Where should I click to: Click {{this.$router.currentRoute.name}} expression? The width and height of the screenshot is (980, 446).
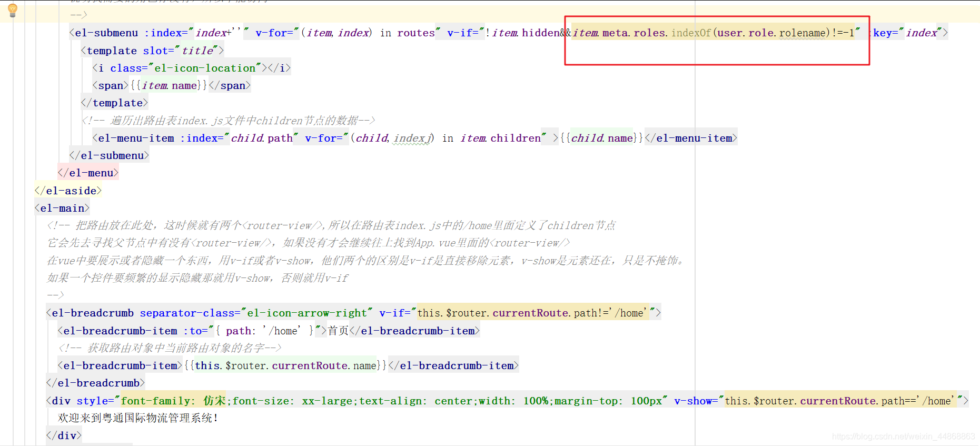coord(285,365)
